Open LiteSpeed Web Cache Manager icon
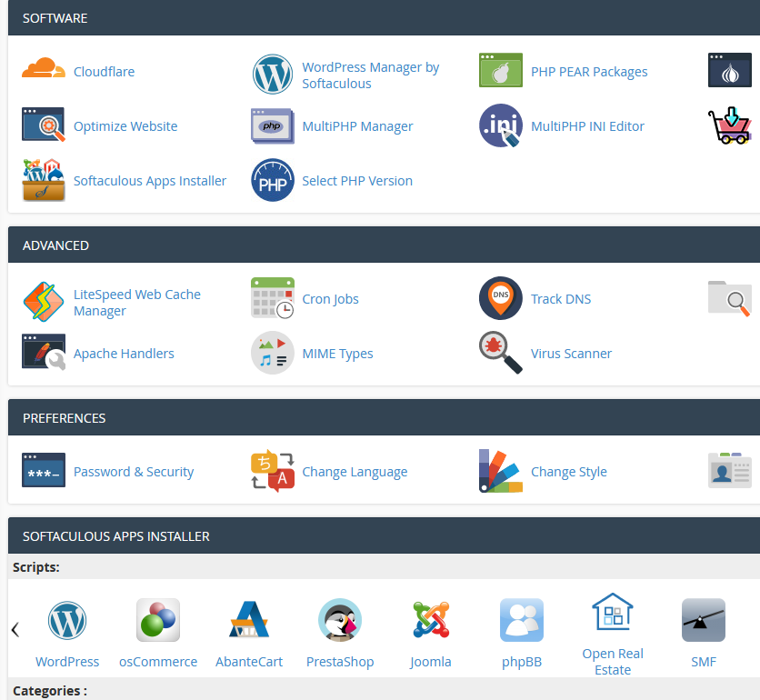This screenshot has width=760, height=700. point(44,298)
